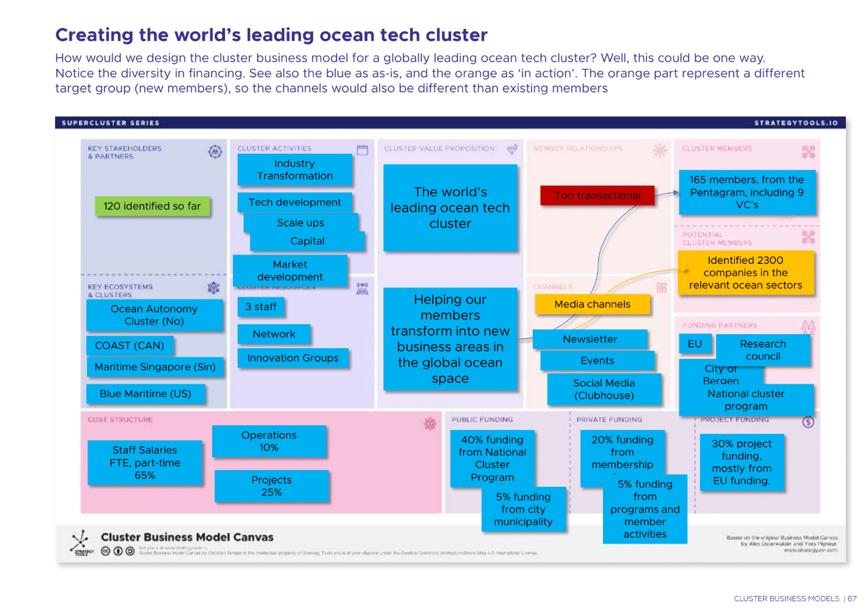Click the Funding Partners icon
The width and height of the screenshot is (868, 614).
click(x=808, y=326)
